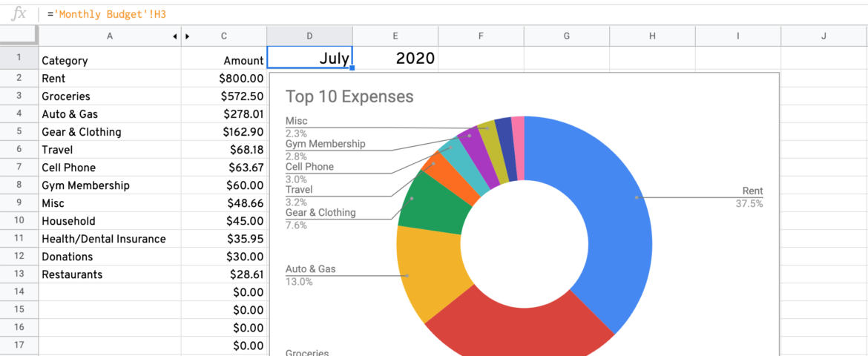The height and width of the screenshot is (356, 868).
Task: Select column I header
Action: tap(738, 36)
